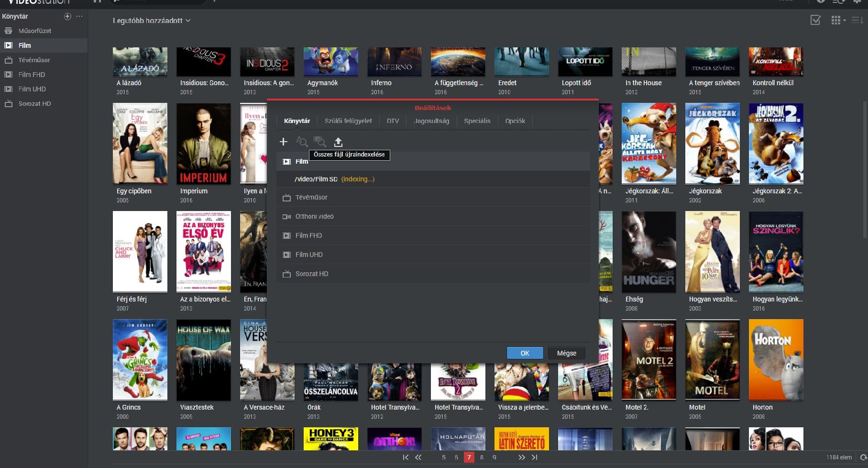868x468 pixels.
Task: Select the Film UHD row in the settings list
Action: pyautogui.click(x=433, y=255)
